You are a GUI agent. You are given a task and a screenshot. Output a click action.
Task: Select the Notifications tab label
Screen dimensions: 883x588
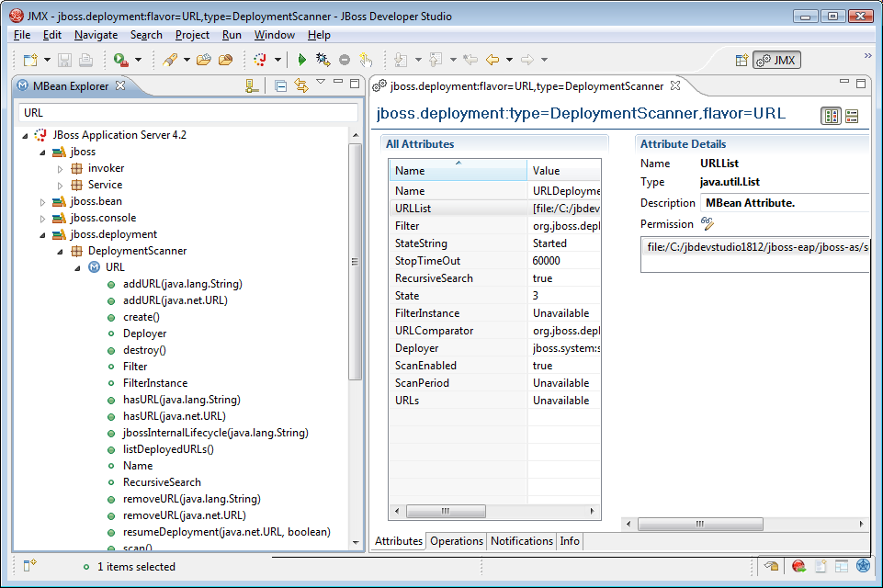(x=521, y=541)
